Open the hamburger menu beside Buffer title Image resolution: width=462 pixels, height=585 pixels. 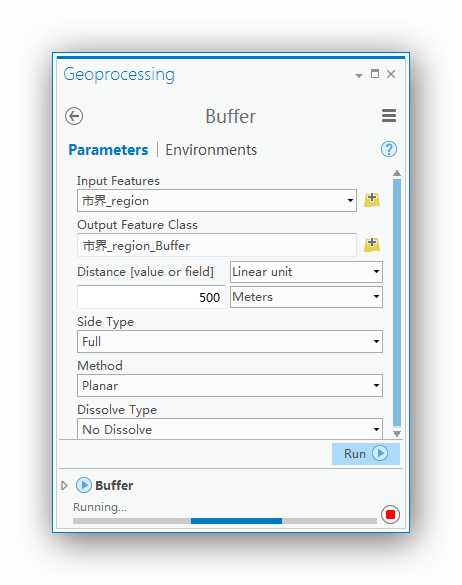coord(389,116)
